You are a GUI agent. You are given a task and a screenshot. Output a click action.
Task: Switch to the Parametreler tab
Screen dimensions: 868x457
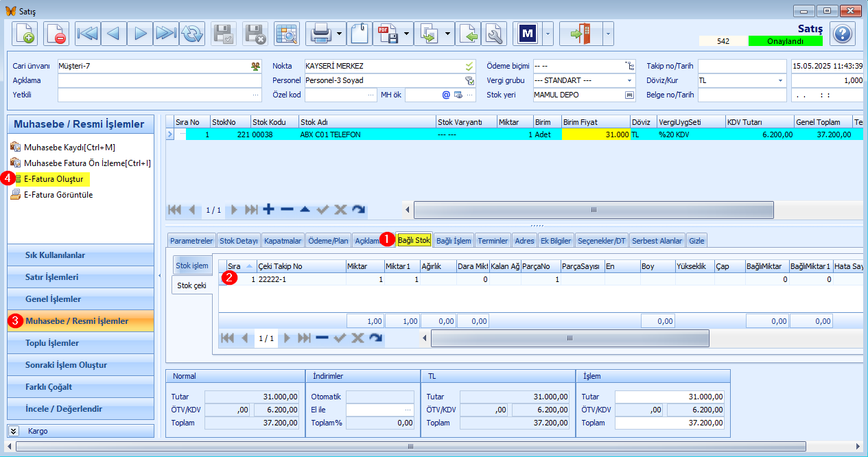tap(191, 240)
